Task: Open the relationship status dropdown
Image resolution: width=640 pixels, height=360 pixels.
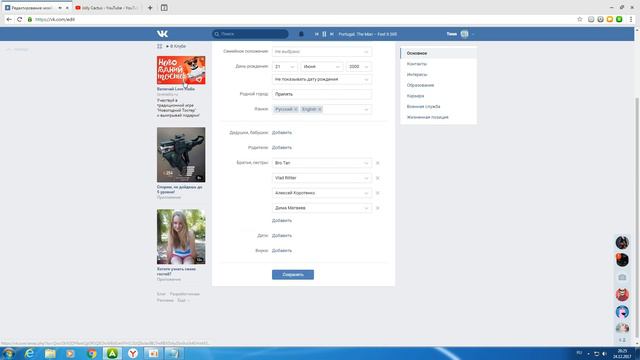Action: point(322,51)
